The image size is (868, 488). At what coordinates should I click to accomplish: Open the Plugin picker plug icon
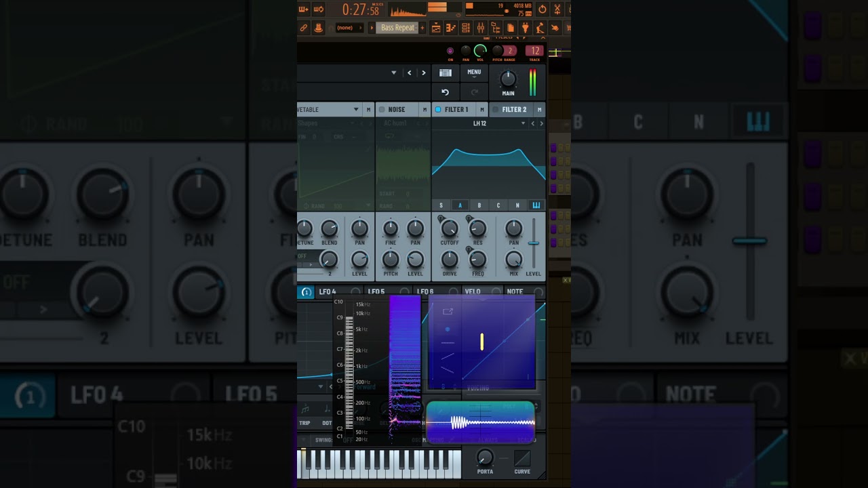[526, 28]
